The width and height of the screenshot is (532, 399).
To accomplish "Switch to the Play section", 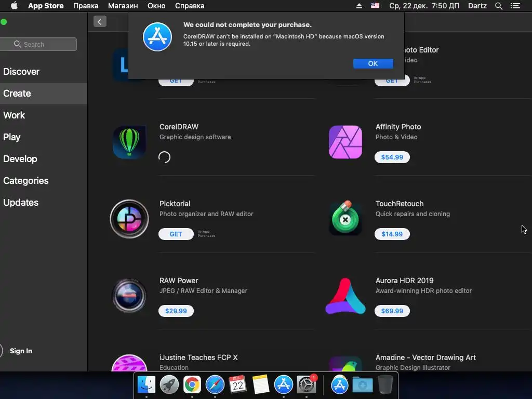I will 12,137.
